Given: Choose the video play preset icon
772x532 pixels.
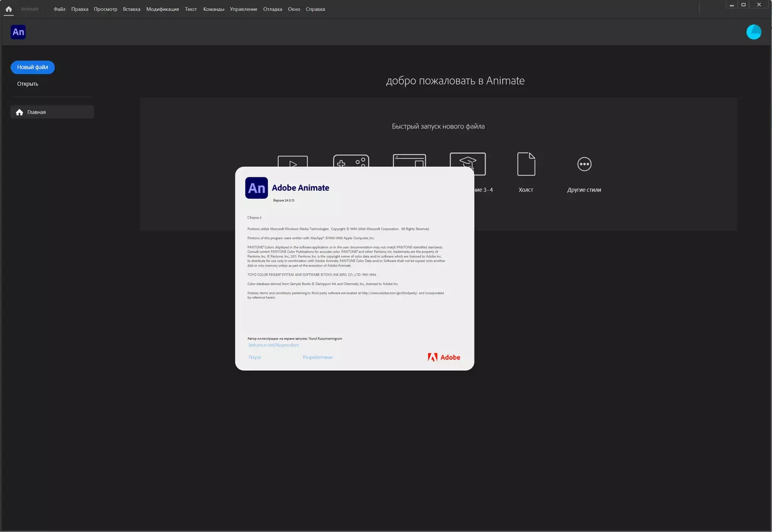Looking at the screenshot, I should tap(293, 161).
